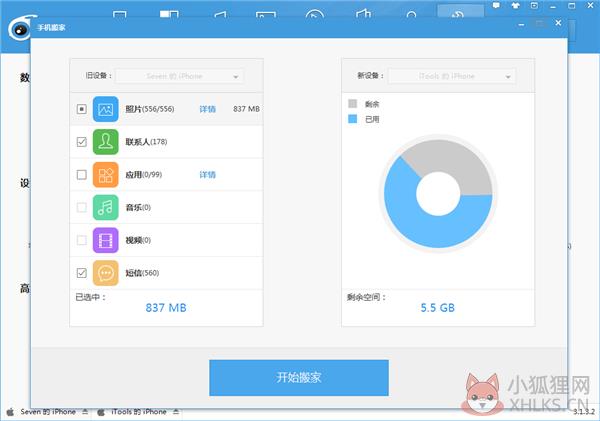The height and width of the screenshot is (421, 600).
Task: Click the 联系人(178) label
Action: [x=146, y=142]
